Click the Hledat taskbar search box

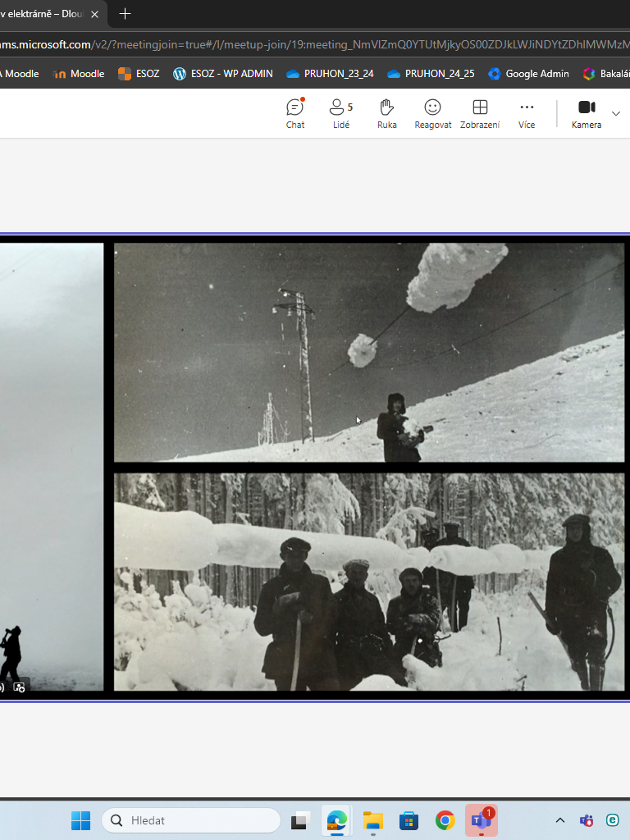[191, 820]
